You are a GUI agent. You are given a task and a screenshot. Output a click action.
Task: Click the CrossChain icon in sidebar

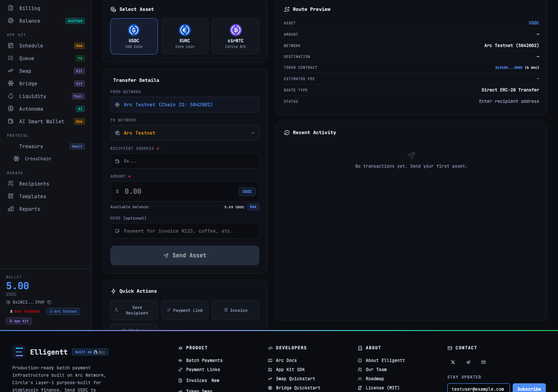tap(16, 159)
